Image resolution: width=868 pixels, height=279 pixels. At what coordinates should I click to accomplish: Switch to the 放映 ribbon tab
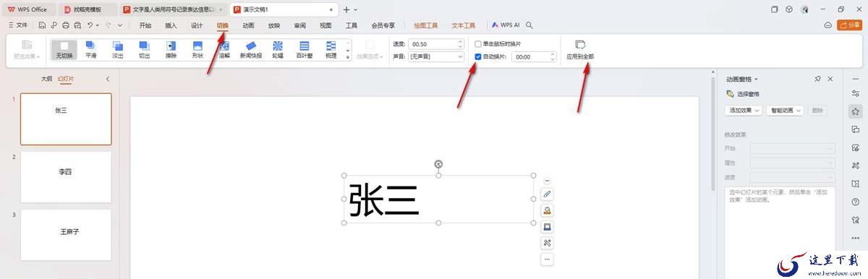pos(274,25)
